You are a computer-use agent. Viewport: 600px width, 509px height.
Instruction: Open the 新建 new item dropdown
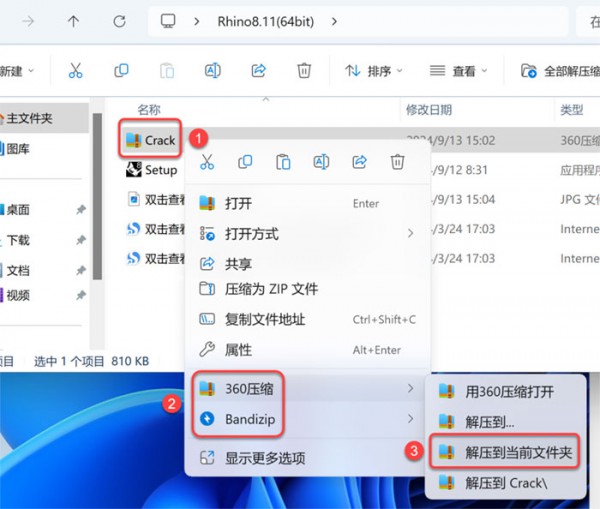click(17, 71)
